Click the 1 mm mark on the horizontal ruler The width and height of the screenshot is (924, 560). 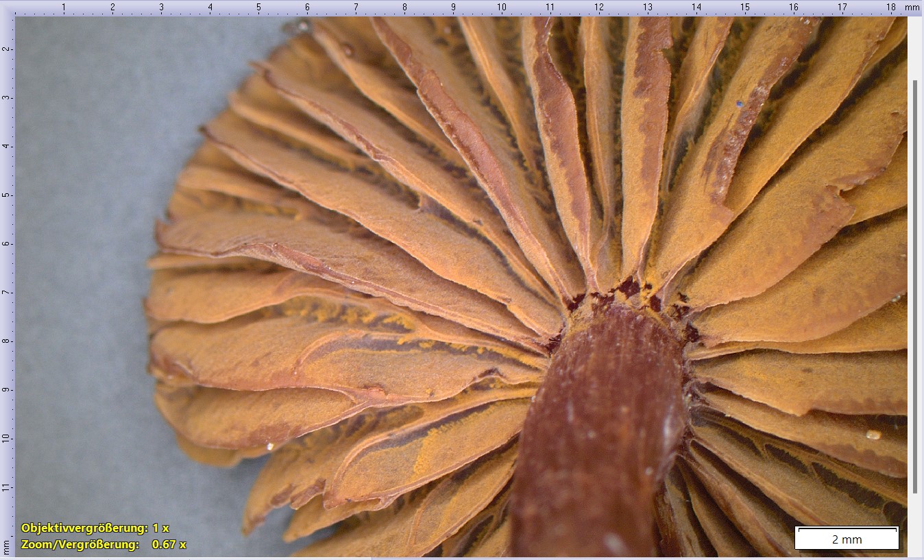point(64,8)
